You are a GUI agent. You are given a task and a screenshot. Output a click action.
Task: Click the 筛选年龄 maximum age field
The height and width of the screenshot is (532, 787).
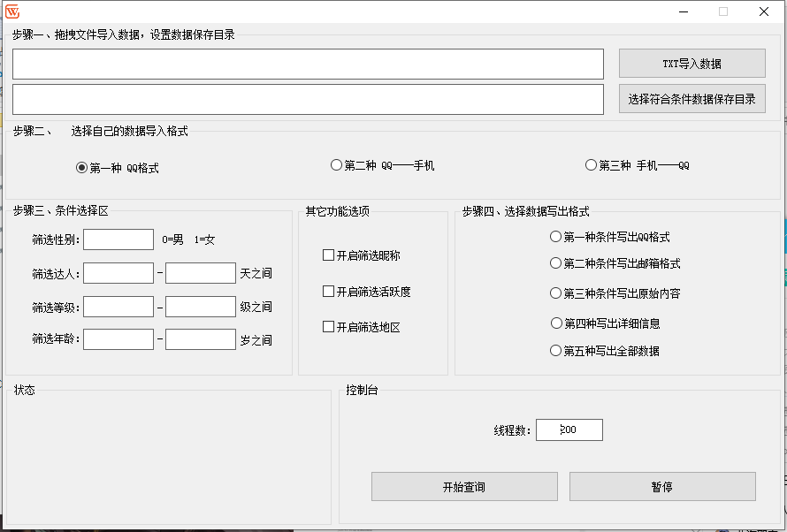(201, 339)
